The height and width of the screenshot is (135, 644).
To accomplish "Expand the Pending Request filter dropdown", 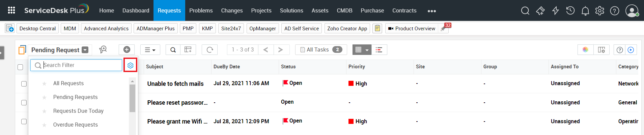I will (x=85, y=50).
